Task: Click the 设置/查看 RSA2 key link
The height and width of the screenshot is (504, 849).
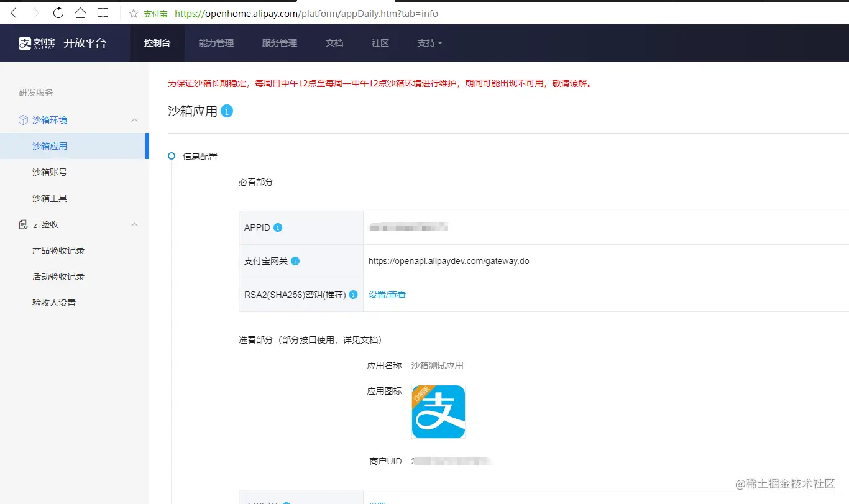Action: tap(387, 295)
